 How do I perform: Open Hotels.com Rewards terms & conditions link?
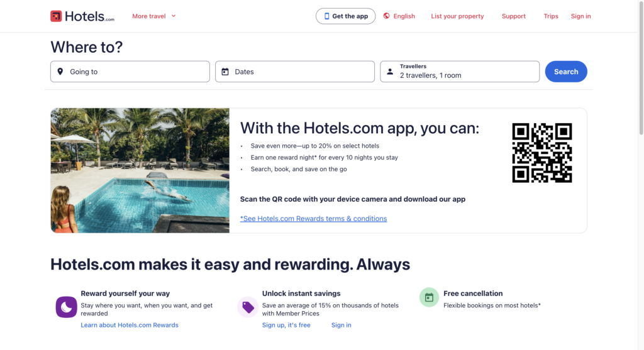point(313,219)
